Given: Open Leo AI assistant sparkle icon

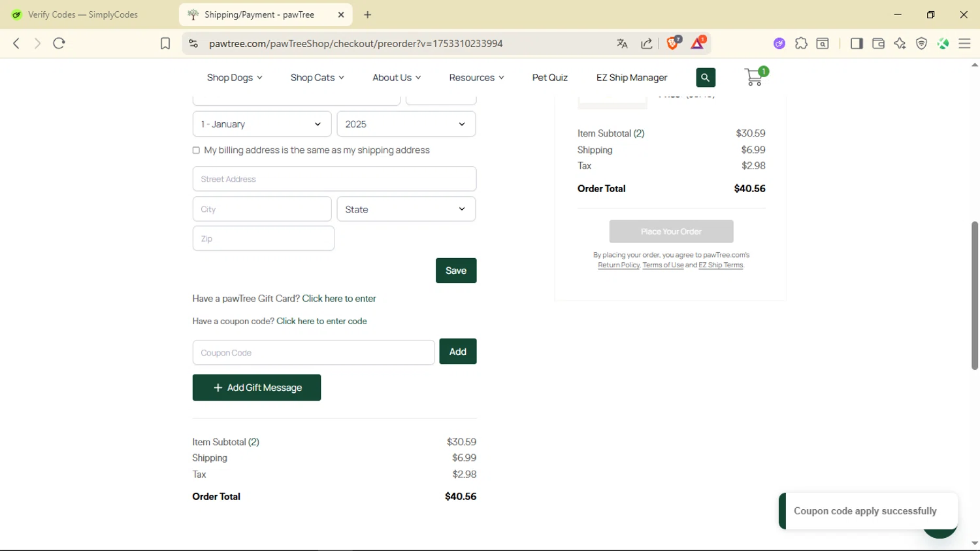Looking at the screenshot, I should click(x=900, y=44).
